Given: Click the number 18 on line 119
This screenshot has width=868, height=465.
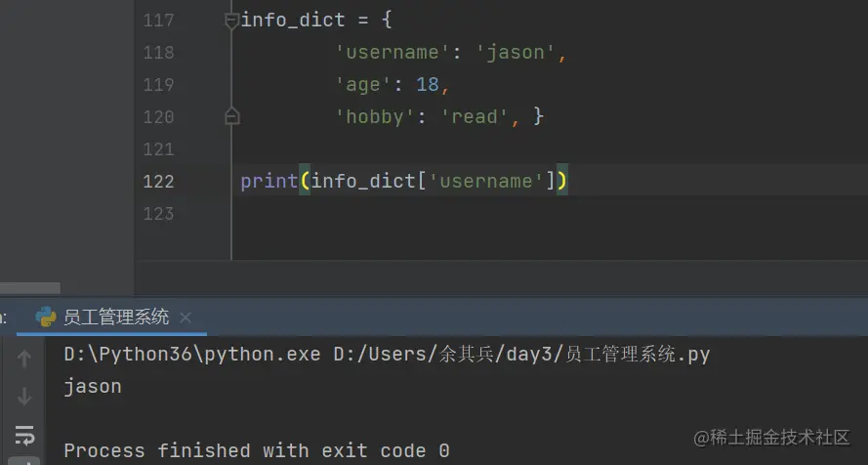Looking at the screenshot, I should [x=427, y=85].
